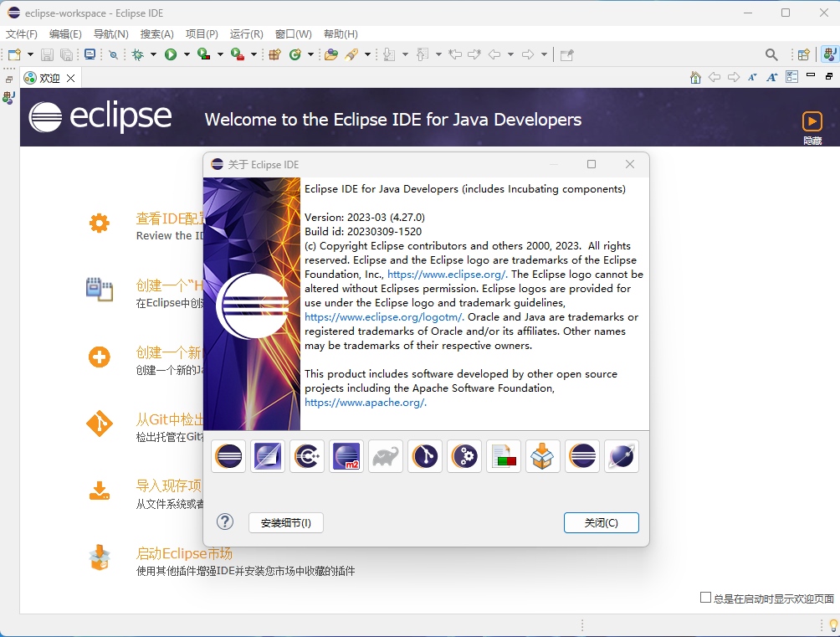Screen dimensions: 840x637
Task: Click the Open Type folder icon
Action: [331, 54]
